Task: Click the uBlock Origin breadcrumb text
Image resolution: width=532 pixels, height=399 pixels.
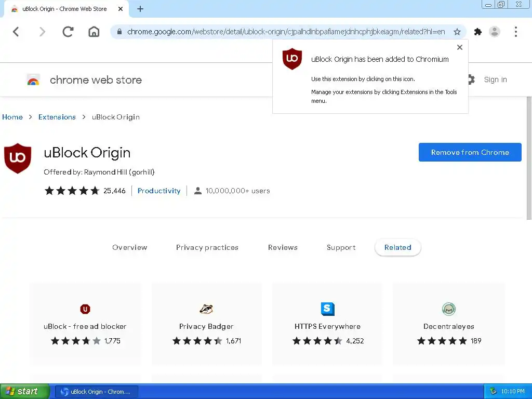Action: click(x=116, y=117)
